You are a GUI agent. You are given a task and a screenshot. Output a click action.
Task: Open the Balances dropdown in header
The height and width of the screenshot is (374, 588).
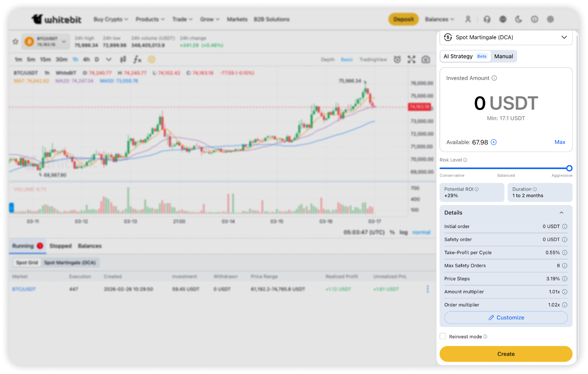click(440, 19)
